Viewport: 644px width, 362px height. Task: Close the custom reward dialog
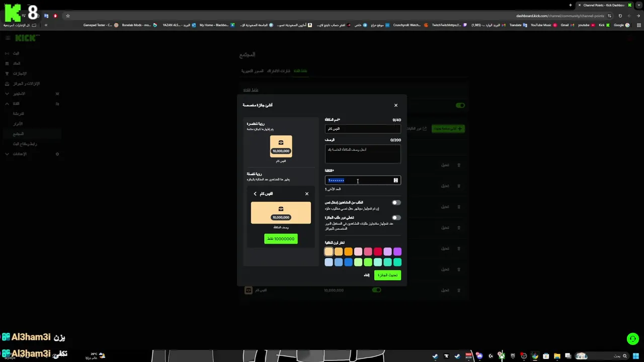click(x=396, y=105)
